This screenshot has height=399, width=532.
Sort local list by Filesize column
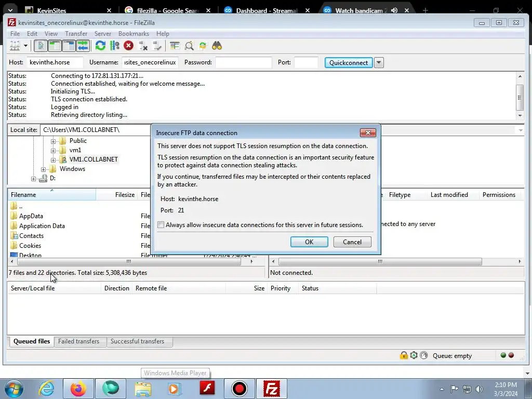click(x=117, y=195)
